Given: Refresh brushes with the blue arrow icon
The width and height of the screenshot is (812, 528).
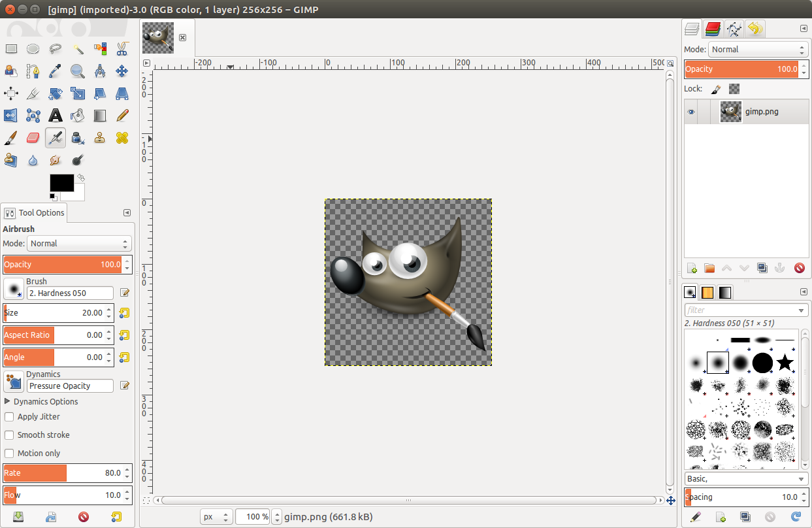Looking at the screenshot, I should click(x=796, y=517).
